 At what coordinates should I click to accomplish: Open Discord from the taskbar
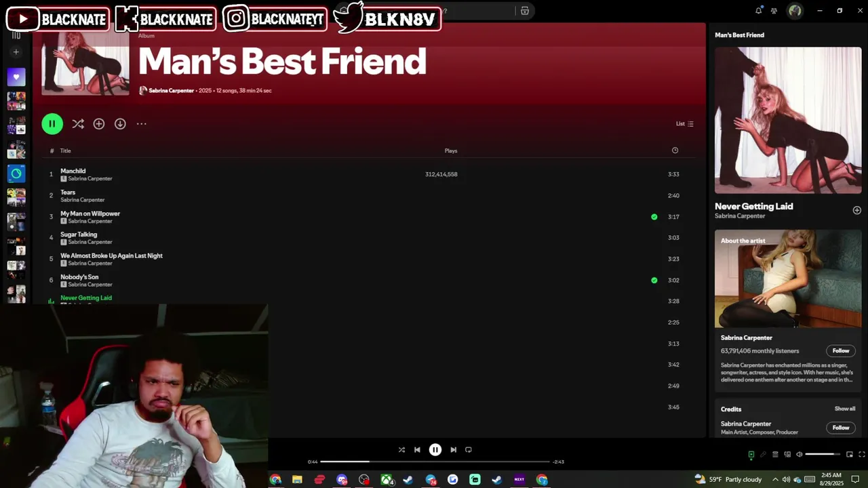point(342,480)
